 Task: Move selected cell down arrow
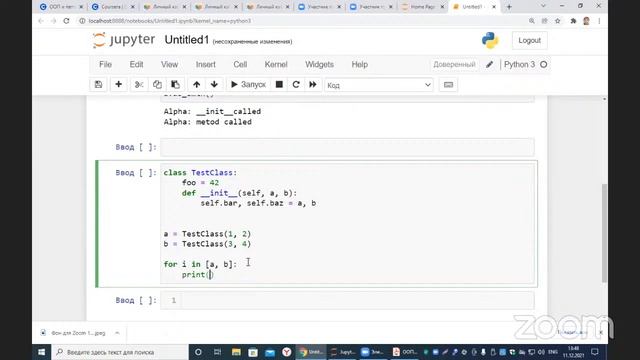(214, 84)
